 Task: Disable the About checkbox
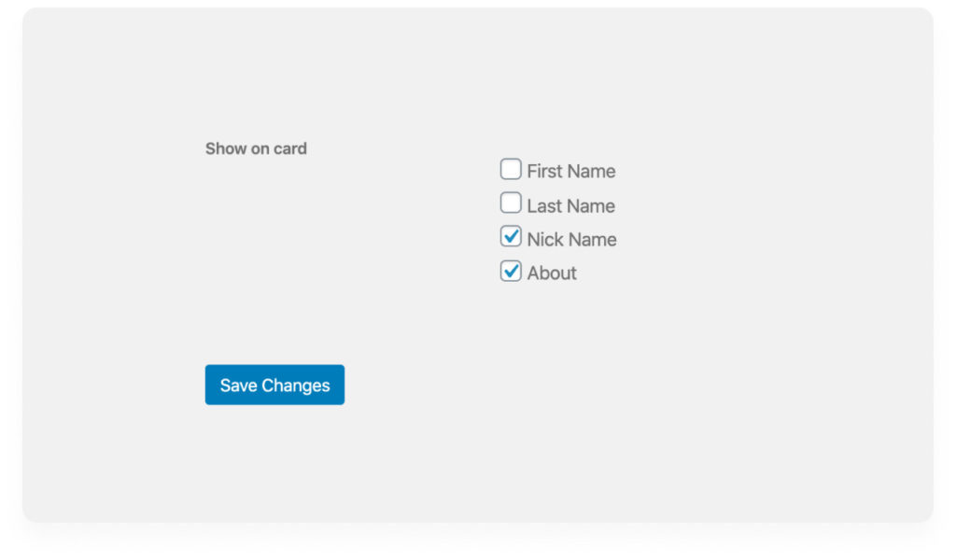(511, 272)
